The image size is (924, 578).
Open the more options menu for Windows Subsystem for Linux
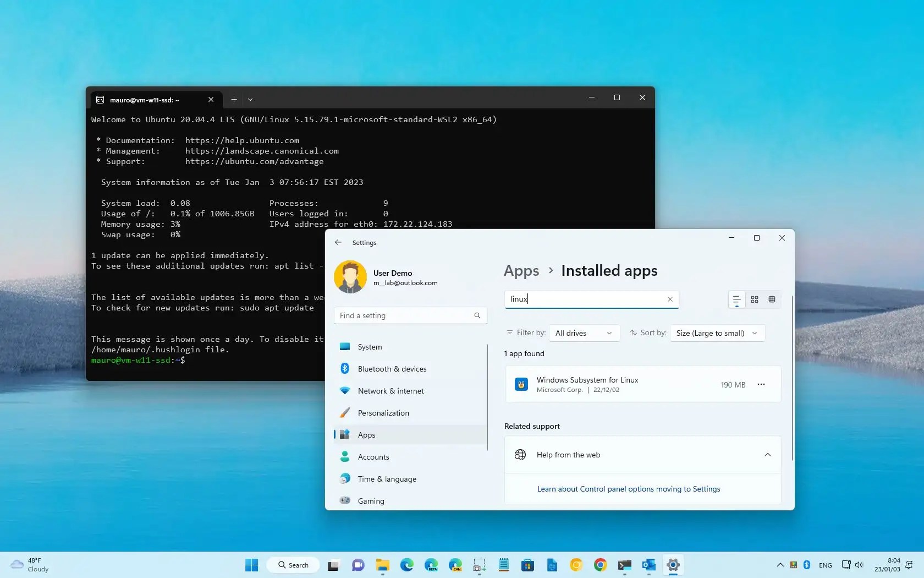(761, 384)
